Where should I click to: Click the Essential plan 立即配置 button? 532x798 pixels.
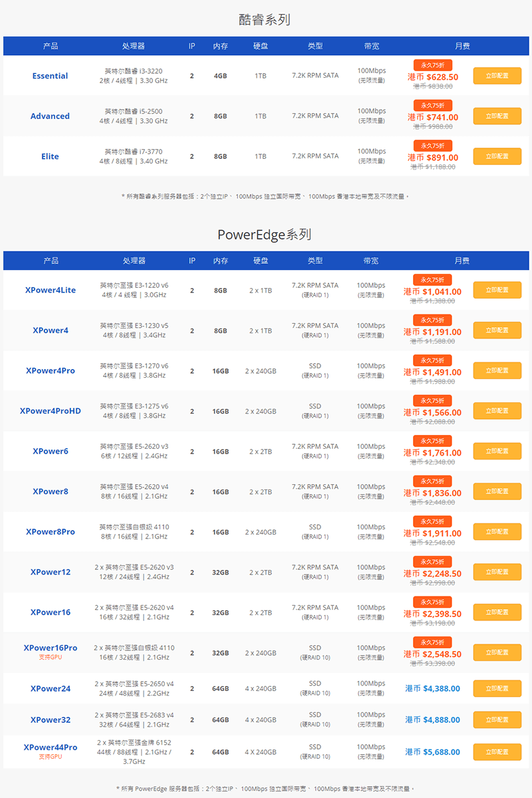(497, 76)
